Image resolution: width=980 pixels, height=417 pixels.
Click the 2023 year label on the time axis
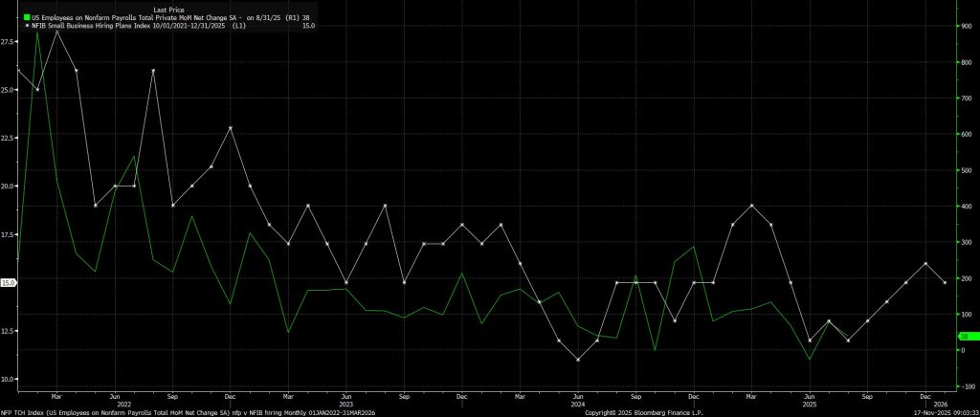346,403
